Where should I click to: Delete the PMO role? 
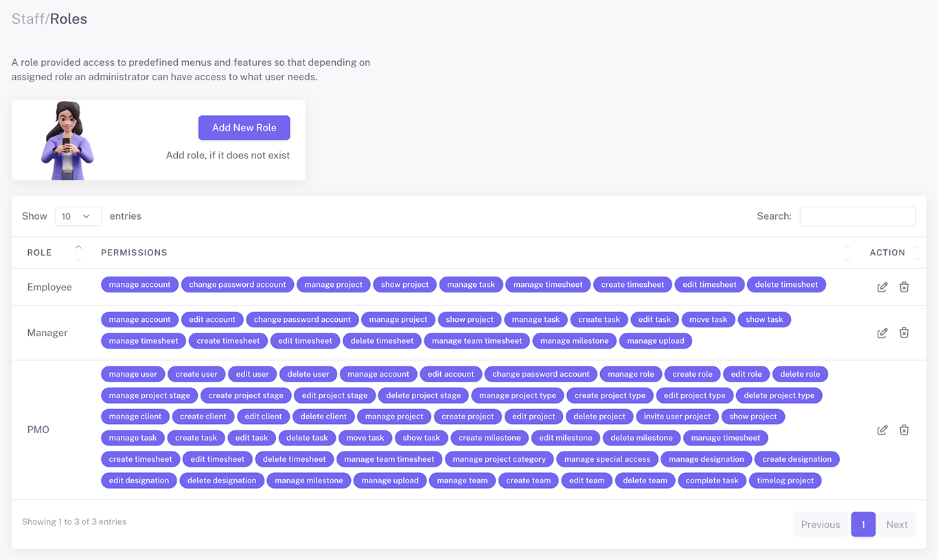(x=904, y=430)
